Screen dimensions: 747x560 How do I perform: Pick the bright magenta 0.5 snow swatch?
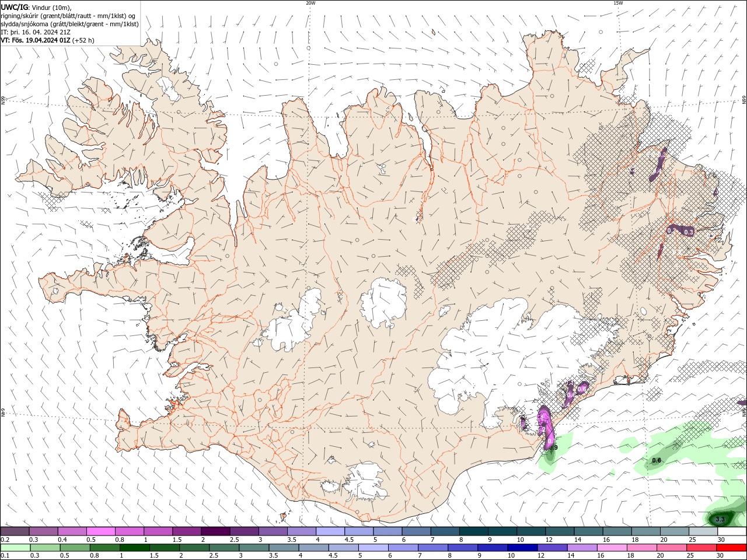tap(100, 531)
